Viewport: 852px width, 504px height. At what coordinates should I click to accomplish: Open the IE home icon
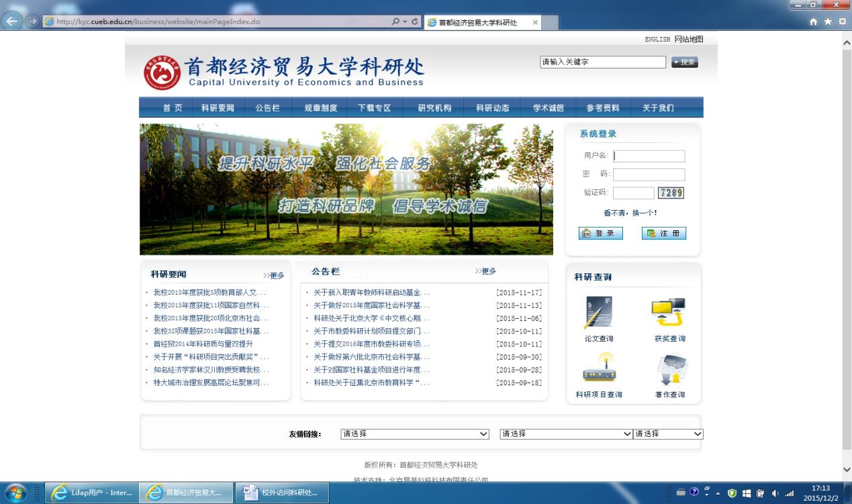[814, 21]
